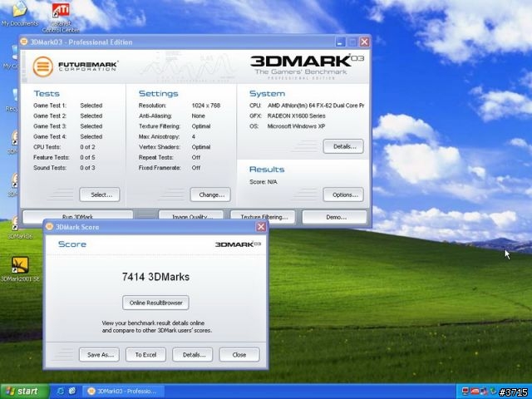This screenshot has height=399, width=532.
Task: Open system Details... in System panel
Action: coord(343,146)
